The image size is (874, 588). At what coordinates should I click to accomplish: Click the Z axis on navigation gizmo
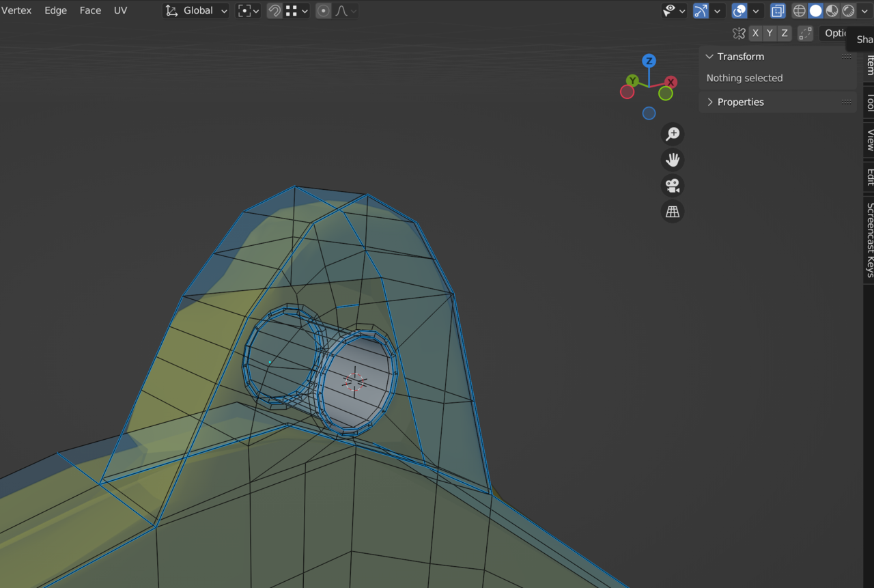649,61
